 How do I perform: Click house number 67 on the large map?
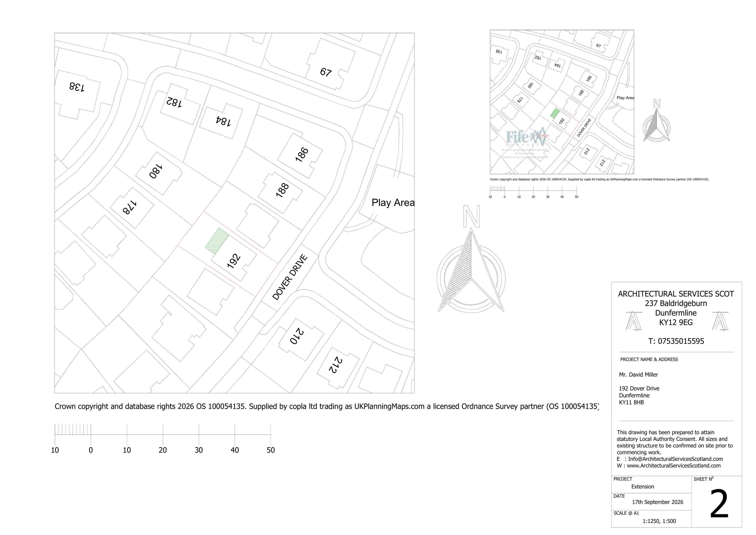(x=326, y=72)
